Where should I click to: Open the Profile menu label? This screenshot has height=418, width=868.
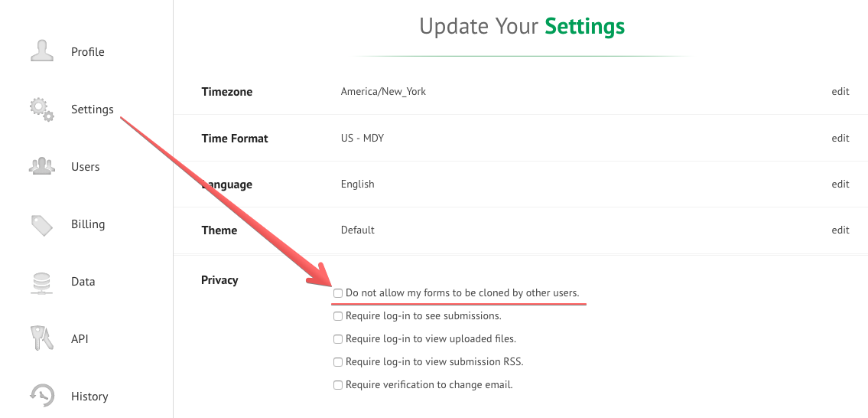click(x=88, y=52)
